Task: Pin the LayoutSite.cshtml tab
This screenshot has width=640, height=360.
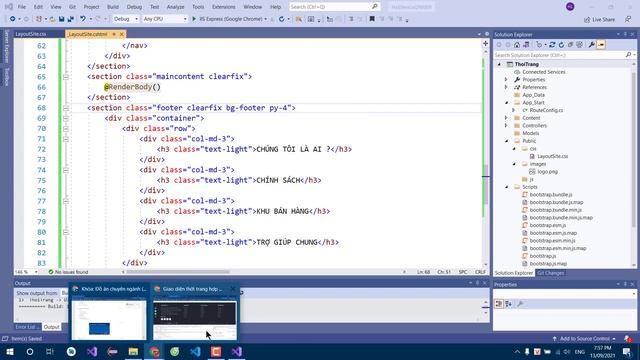Action: (x=114, y=34)
